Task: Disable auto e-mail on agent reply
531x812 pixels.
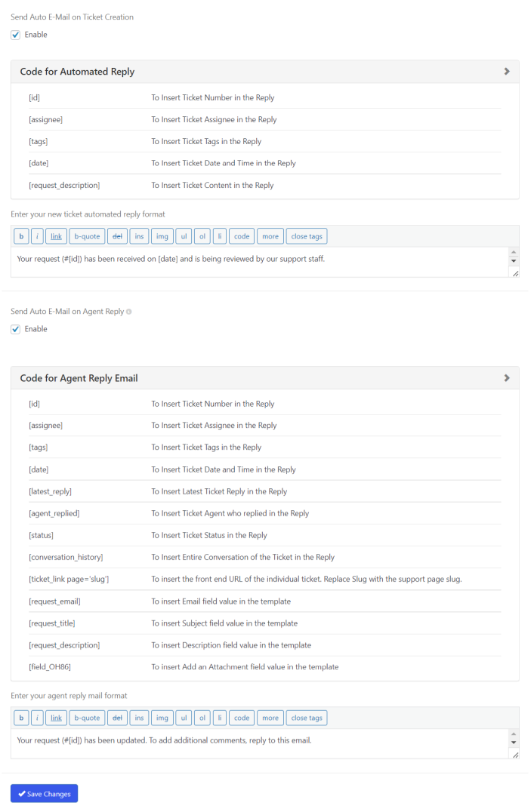Action: coord(16,328)
